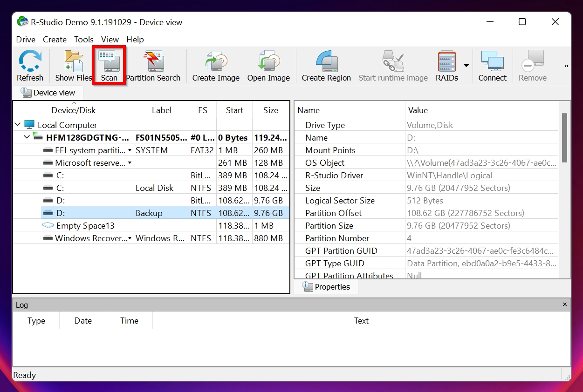Click the Mount Points property row

pyautogui.click(x=426, y=150)
